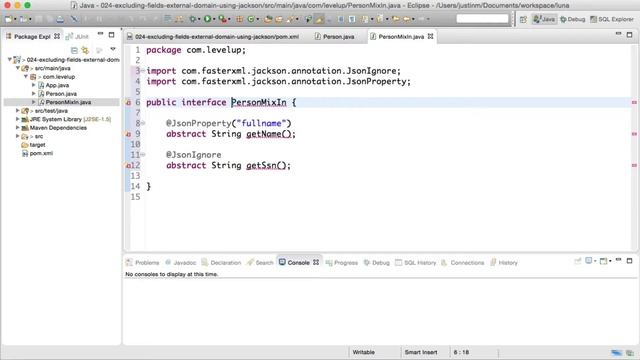The width and height of the screenshot is (640, 360).
Task: Toggle Link with Editor in Package Explorer
Action: point(85,50)
